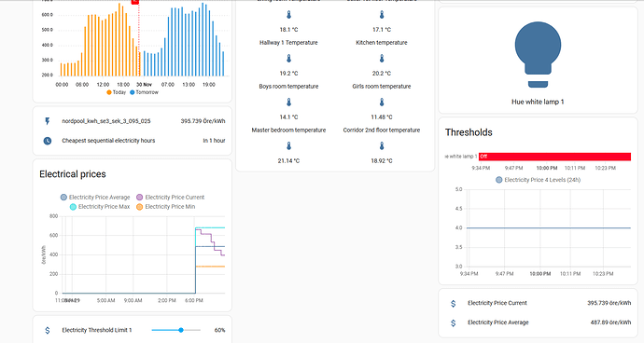This screenshot has width=644, height=343.
Task: Open the nordpool_kwh_se3_sek_3_095_025 entity row
Action: [133, 121]
